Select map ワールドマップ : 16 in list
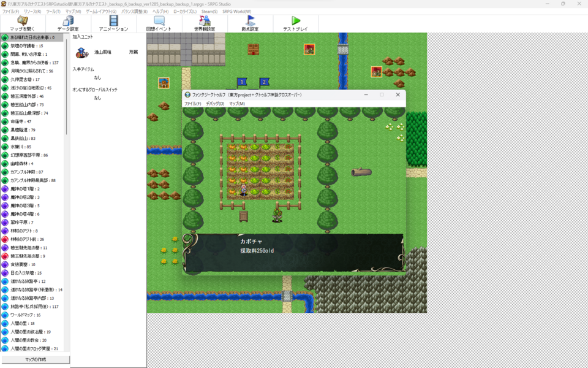The height and width of the screenshot is (368, 588). coord(26,315)
